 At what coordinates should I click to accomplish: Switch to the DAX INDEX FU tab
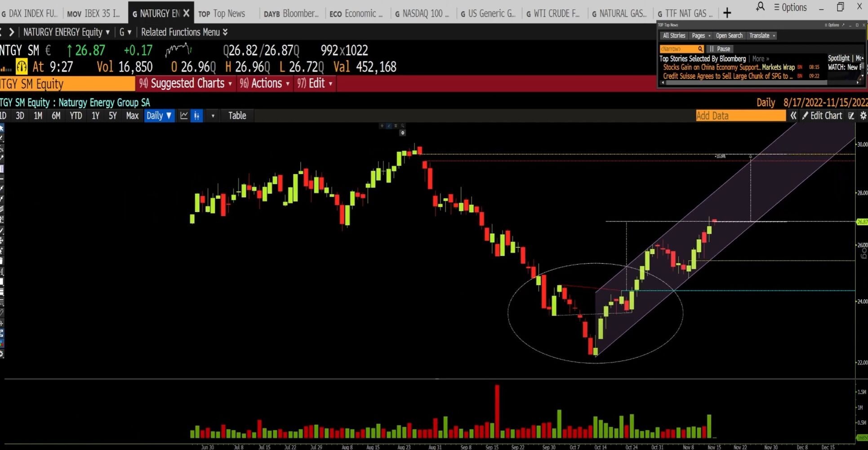[x=30, y=13]
